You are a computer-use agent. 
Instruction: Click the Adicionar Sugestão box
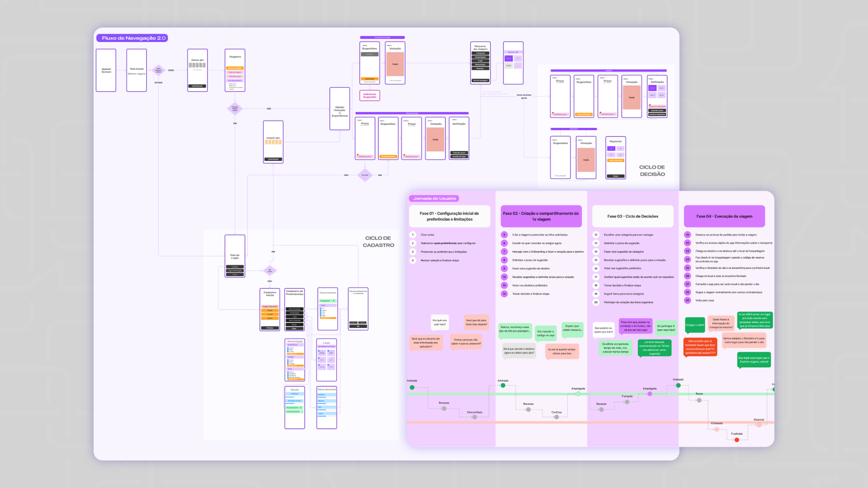tap(369, 95)
